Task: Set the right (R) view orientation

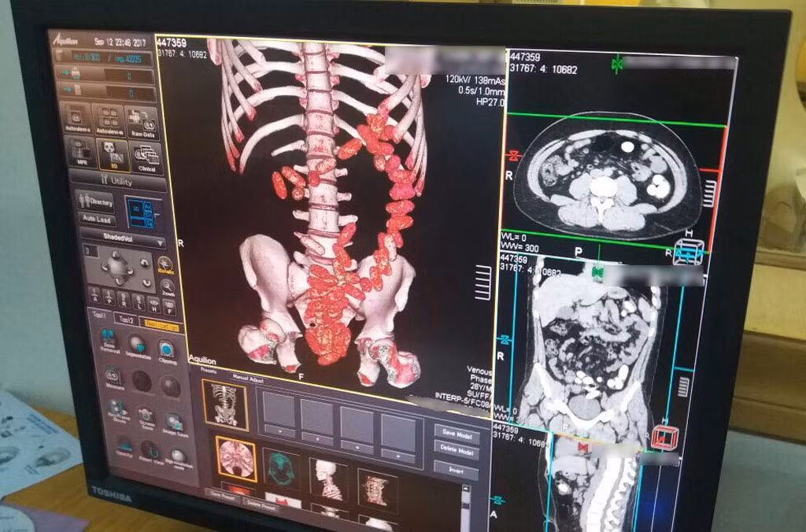Action: 124,301
